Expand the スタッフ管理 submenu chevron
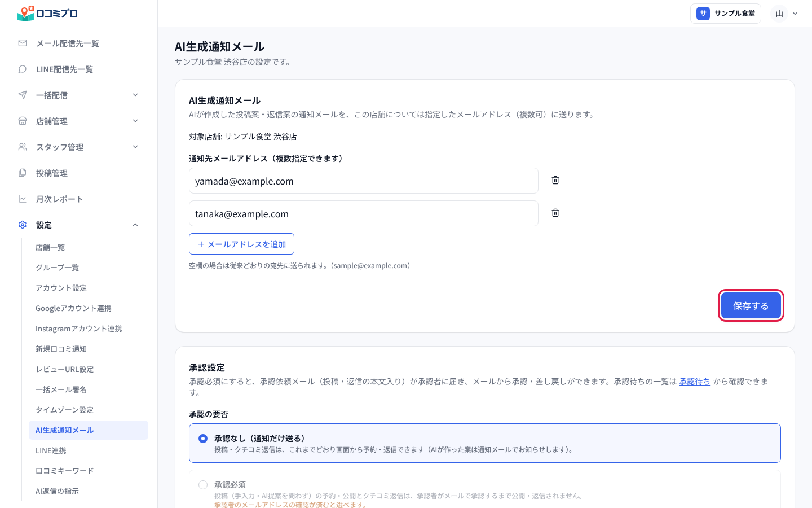The width and height of the screenshot is (812, 508). coord(135,147)
